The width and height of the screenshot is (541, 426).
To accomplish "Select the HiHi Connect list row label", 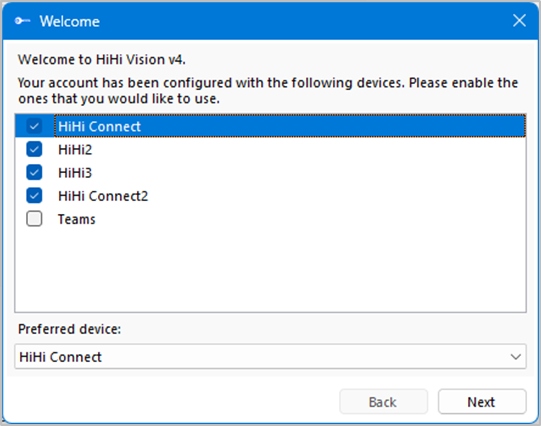I will 99,127.
